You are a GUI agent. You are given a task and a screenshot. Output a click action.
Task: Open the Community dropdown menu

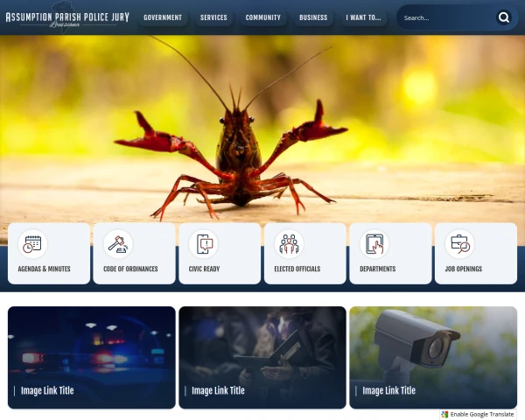point(263,17)
